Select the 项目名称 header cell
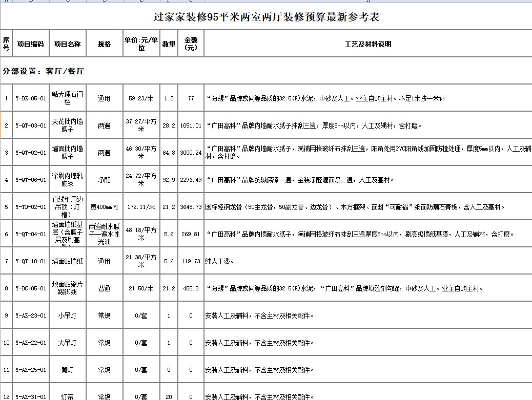This screenshot has width=532, height=400. [x=68, y=44]
